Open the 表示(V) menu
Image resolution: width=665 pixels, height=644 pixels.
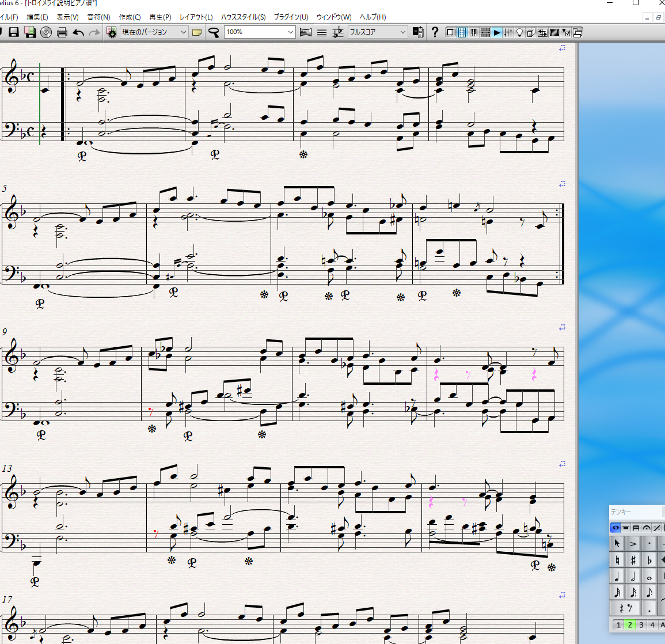pos(67,17)
